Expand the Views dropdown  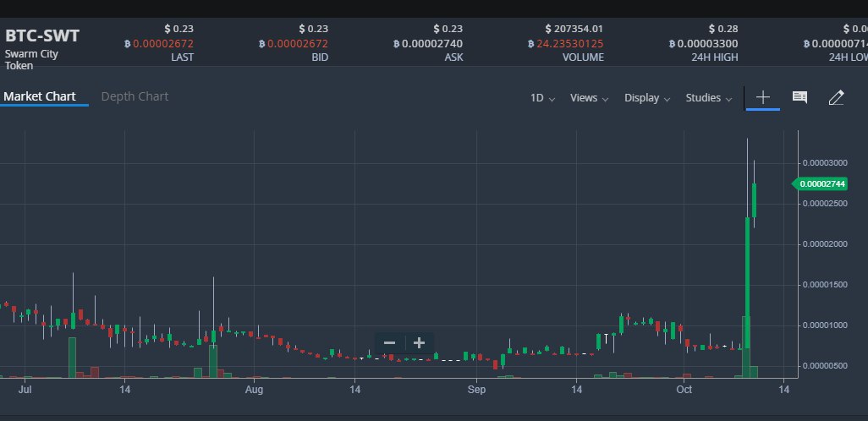(589, 98)
